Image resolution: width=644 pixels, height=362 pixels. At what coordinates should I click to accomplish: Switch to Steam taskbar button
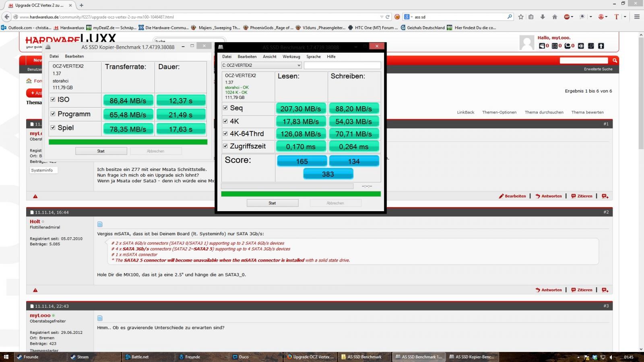(94, 357)
